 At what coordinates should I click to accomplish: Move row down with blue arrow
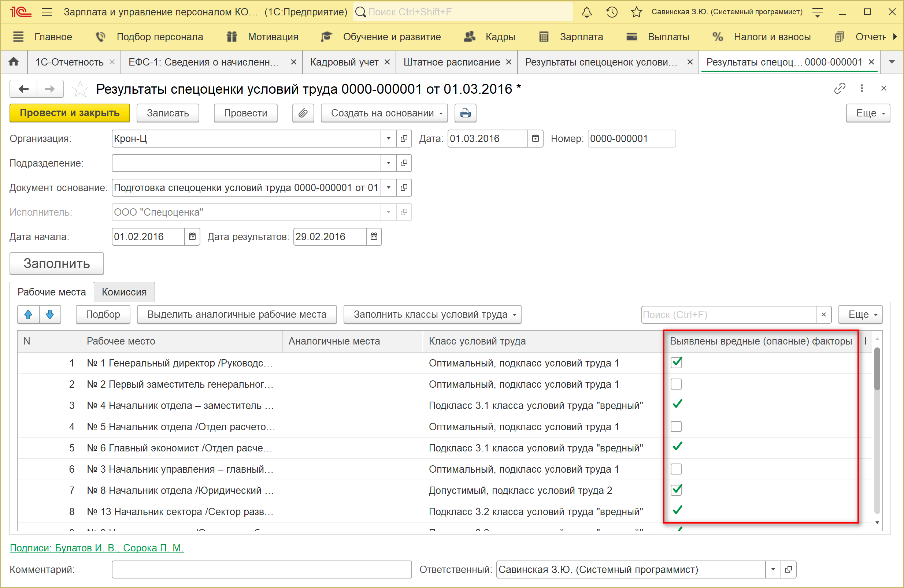[x=50, y=314]
